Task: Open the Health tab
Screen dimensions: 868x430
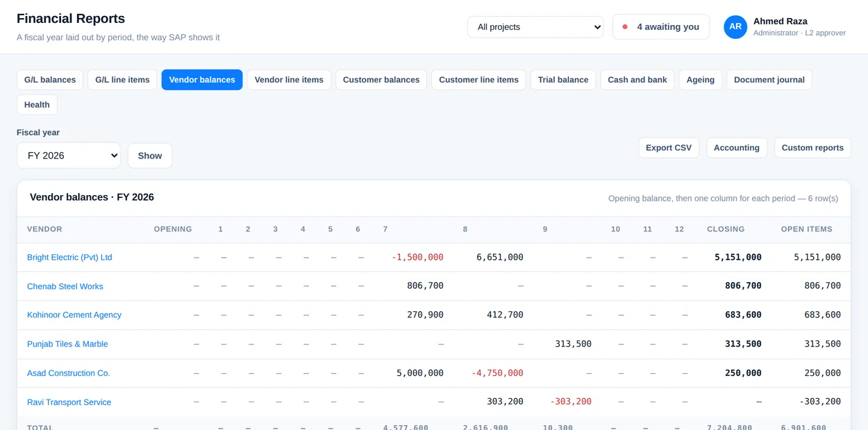Action: 37,105
